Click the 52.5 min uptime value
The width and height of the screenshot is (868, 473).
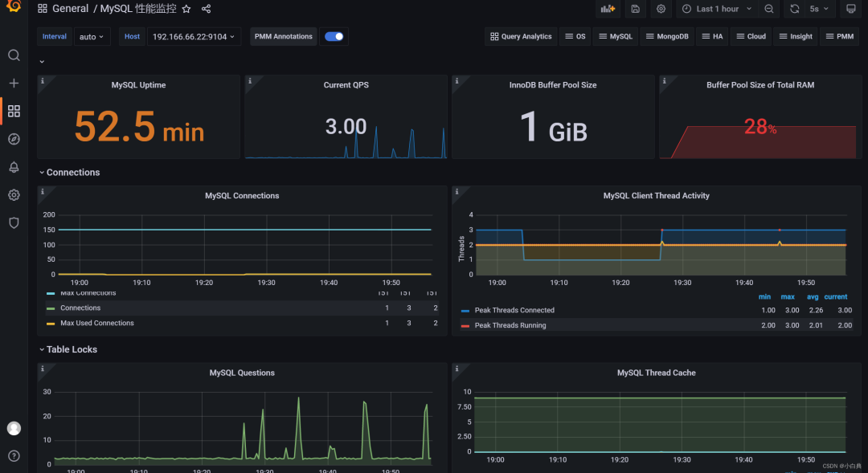coord(139,127)
